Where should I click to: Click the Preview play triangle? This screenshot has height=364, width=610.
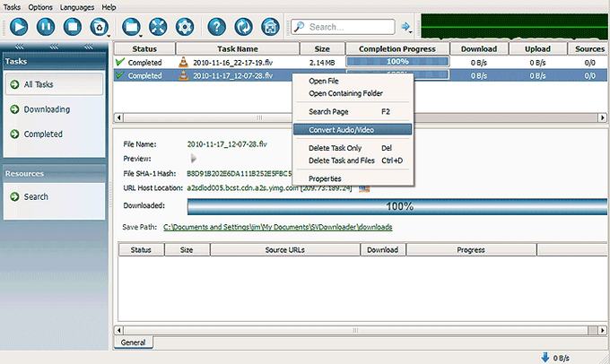click(194, 159)
